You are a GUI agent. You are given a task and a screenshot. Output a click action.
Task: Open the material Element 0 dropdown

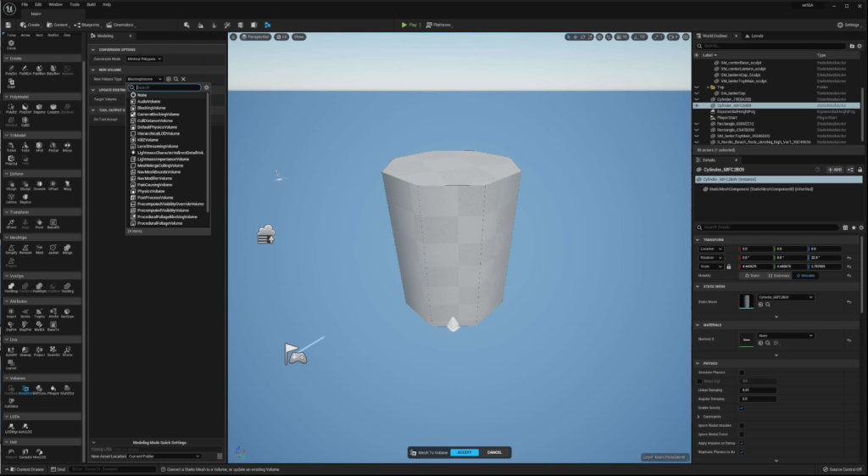(x=786, y=336)
